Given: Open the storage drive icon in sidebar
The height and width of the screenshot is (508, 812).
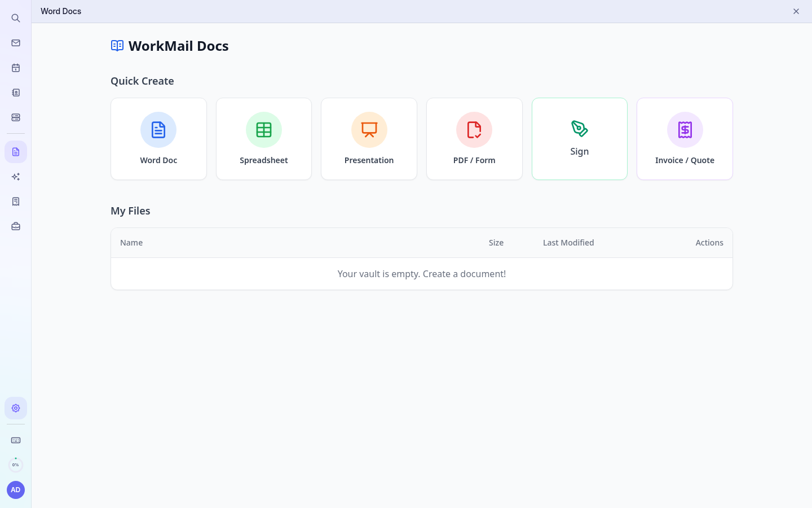Looking at the screenshot, I should [16, 117].
